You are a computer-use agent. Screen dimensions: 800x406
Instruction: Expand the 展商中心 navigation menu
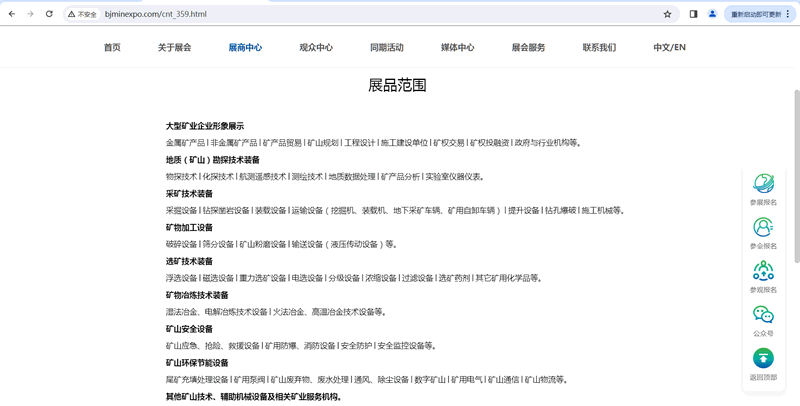(245, 47)
